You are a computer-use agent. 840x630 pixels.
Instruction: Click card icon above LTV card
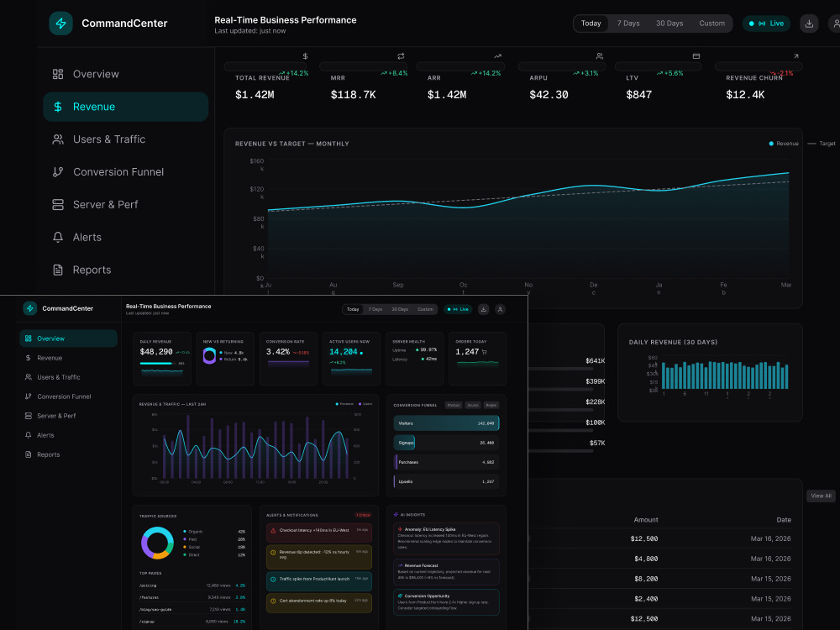696,56
